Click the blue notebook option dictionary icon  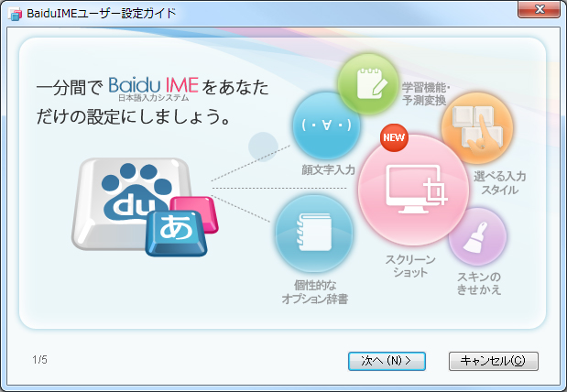[314, 234]
